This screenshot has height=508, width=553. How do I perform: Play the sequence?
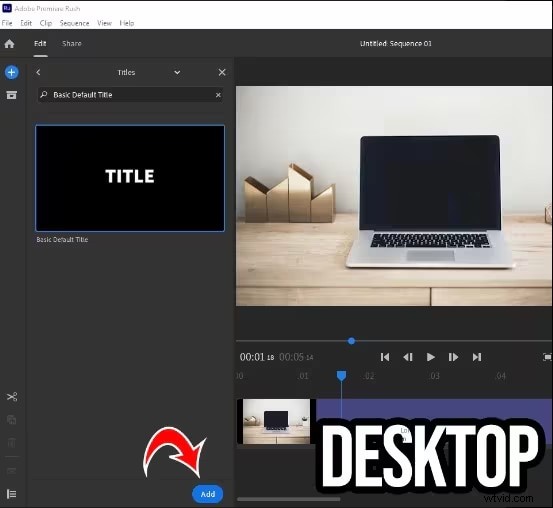(431, 357)
